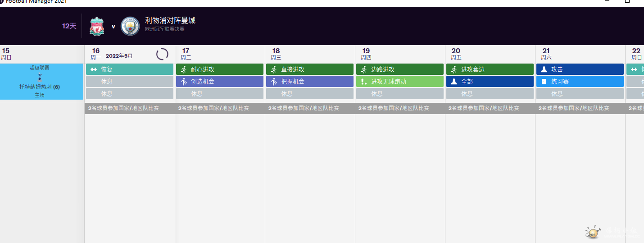This screenshot has height=243, width=644.
Task: Click the cone icon on 攻击 session
Action: (544, 69)
